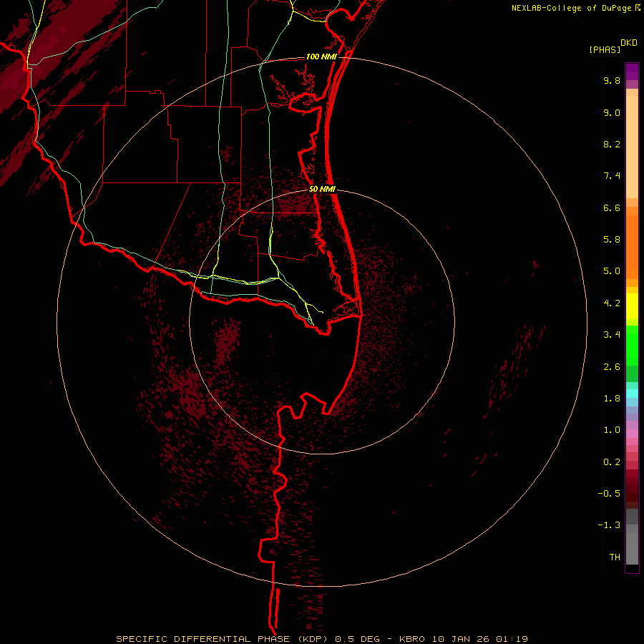Click the bright green segment of color bar
644x644 pixels.
click(632, 346)
